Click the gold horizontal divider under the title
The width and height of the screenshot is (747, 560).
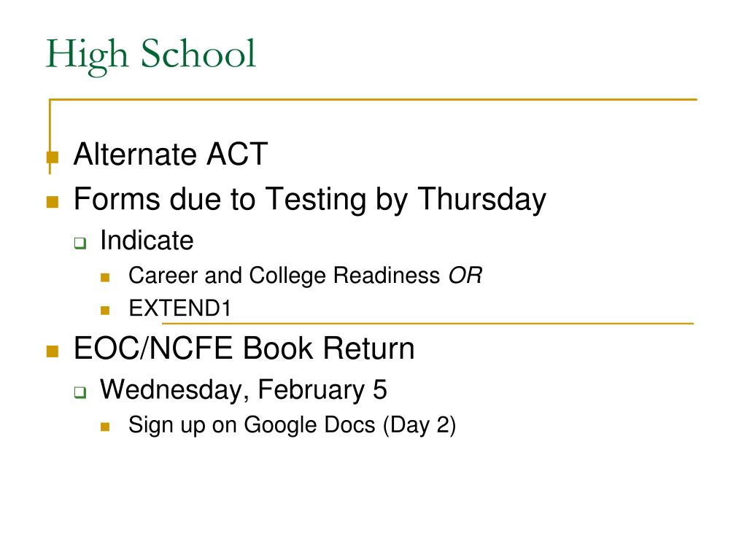373,99
